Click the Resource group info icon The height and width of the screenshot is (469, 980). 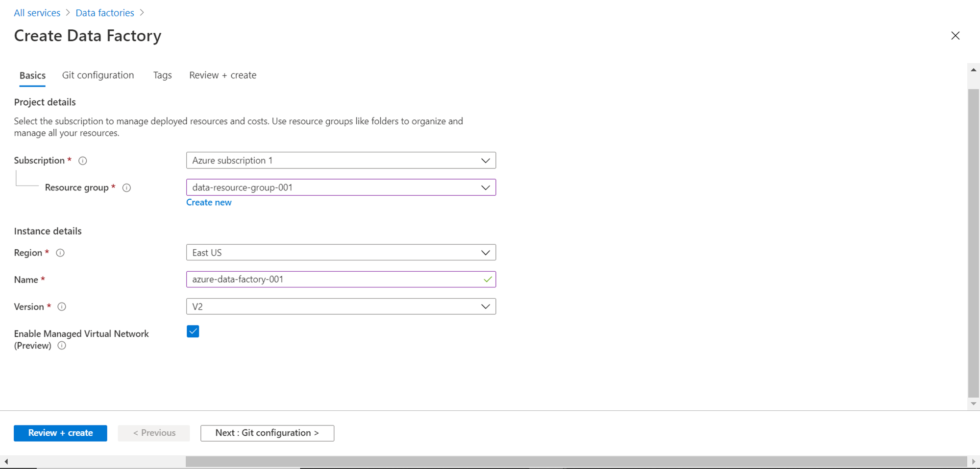[x=126, y=188]
